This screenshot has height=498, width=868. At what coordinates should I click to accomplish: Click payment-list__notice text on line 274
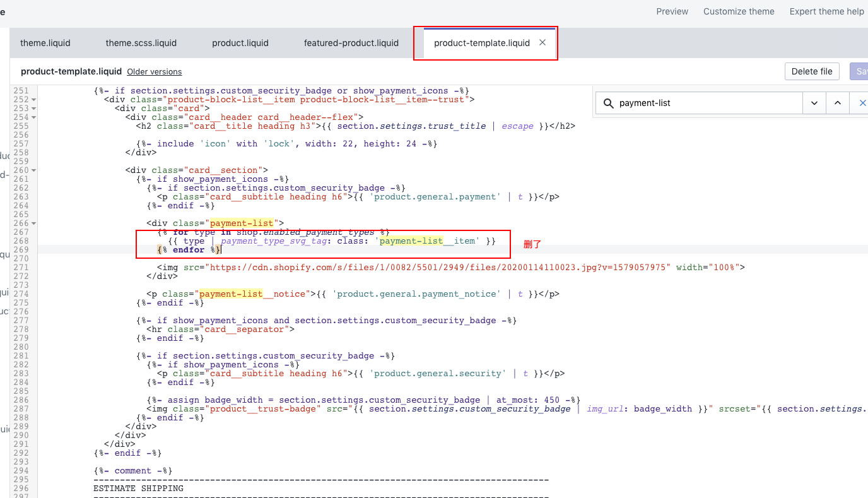pyautogui.click(x=254, y=294)
